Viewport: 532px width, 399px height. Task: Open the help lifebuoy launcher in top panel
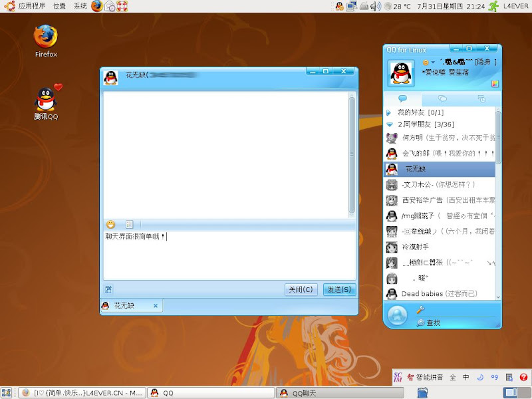(122, 6)
